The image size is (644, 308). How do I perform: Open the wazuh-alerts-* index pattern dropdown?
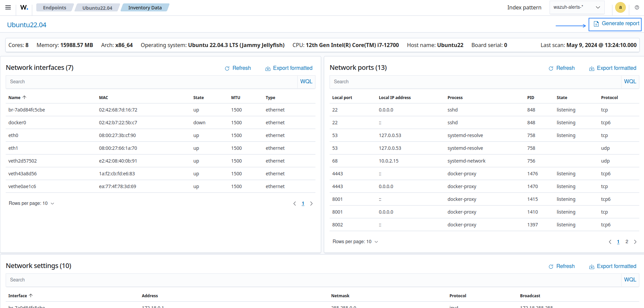577,7
